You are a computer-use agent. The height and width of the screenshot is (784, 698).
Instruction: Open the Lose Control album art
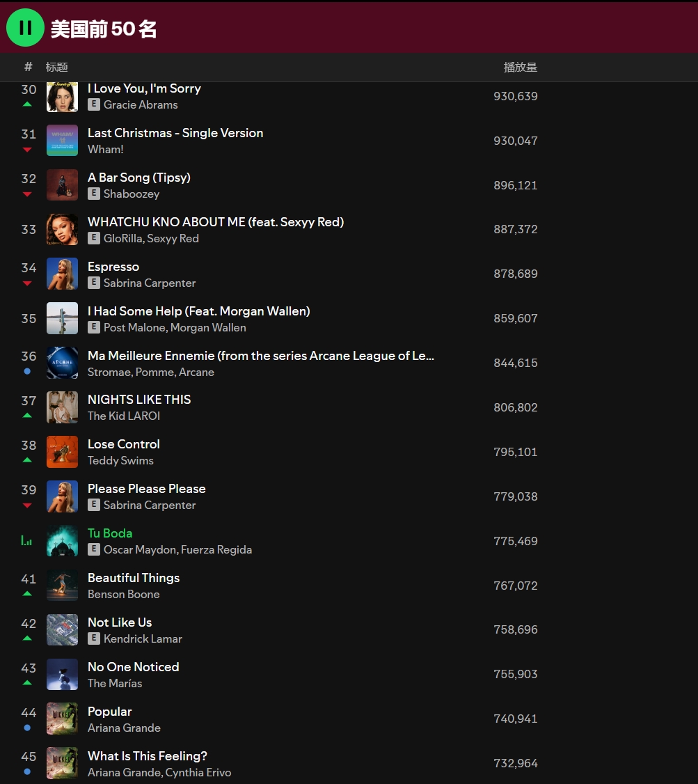coord(63,451)
